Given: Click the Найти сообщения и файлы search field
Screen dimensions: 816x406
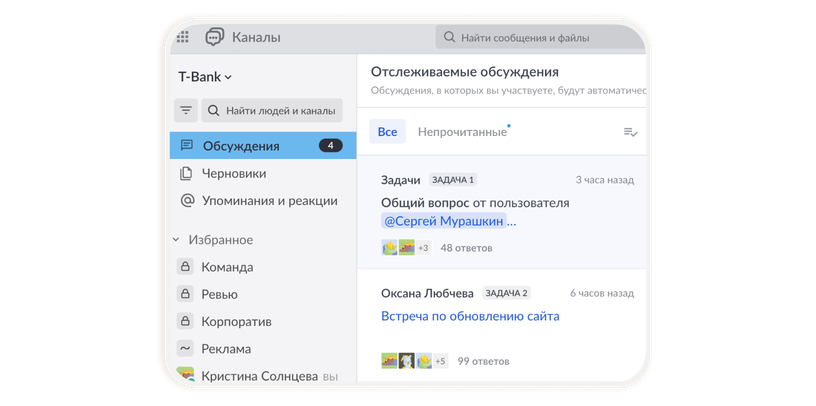Looking at the screenshot, I should click(540, 37).
